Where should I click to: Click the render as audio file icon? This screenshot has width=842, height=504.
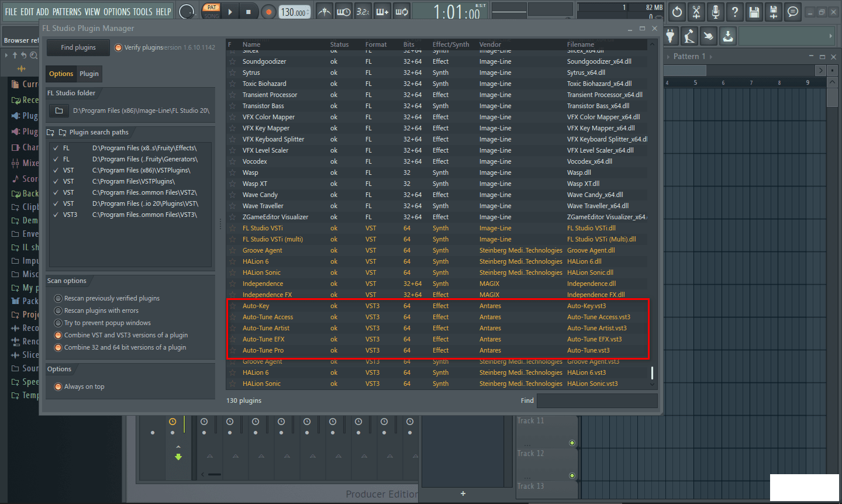coord(774,11)
